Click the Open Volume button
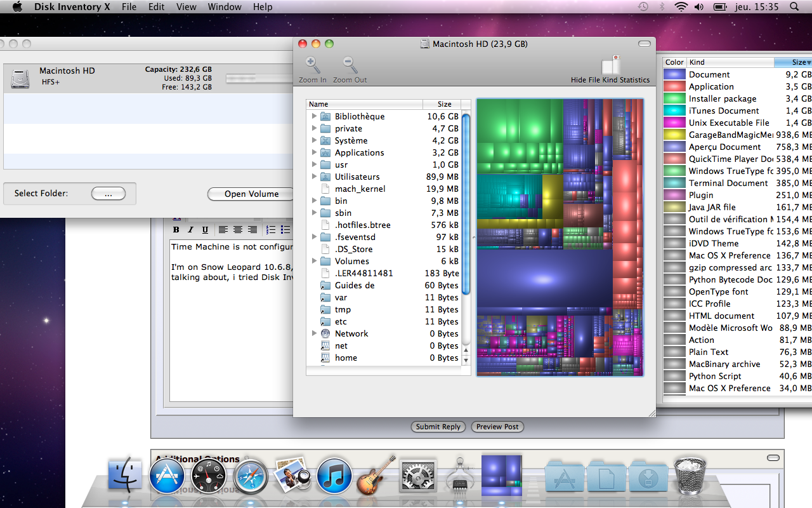812x508 pixels. [x=251, y=194]
